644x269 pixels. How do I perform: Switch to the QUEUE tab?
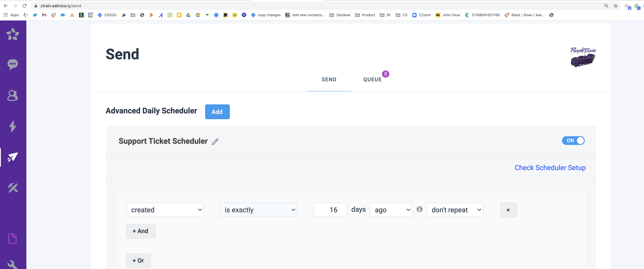point(373,79)
